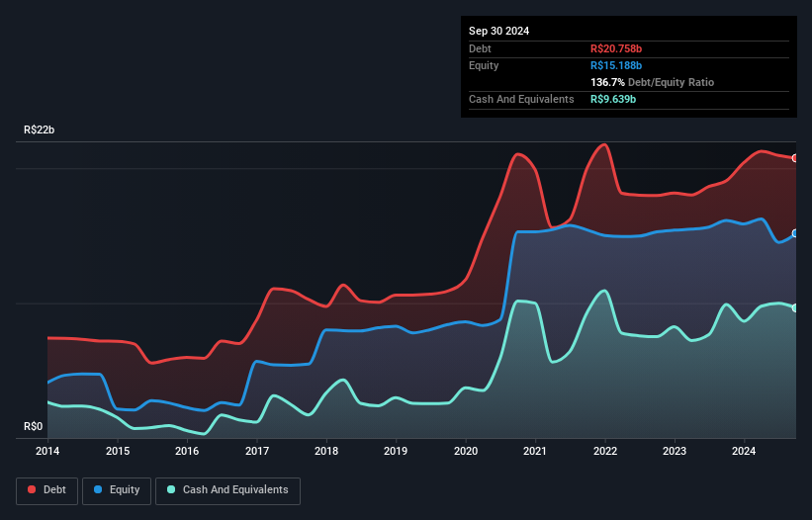Click the R$9.639b cash value
Image resolution: width=812 pixels, height=520 pixels.
coord(613,99)
